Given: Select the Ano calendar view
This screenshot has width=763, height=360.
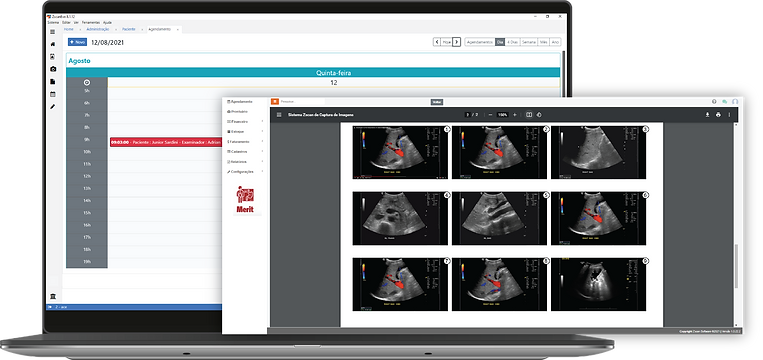Looking at the screenshot, I should coord(555,42).
